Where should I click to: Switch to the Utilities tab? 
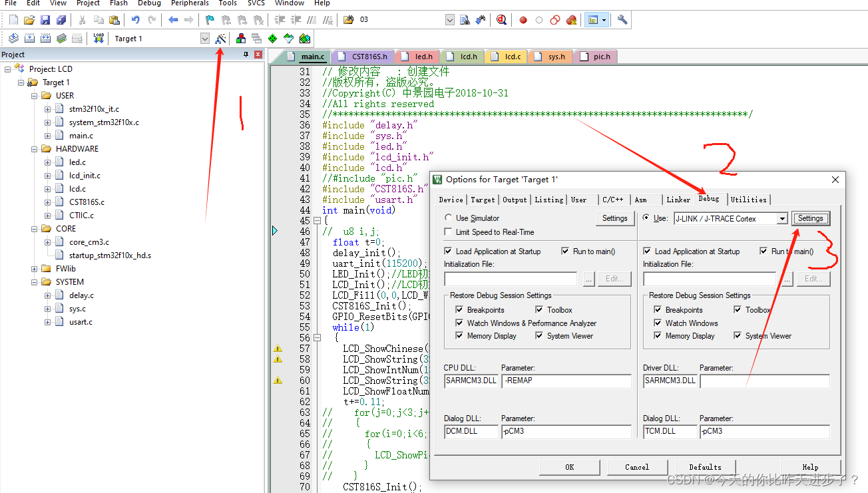pyautogui.click(x=749, y=199)
